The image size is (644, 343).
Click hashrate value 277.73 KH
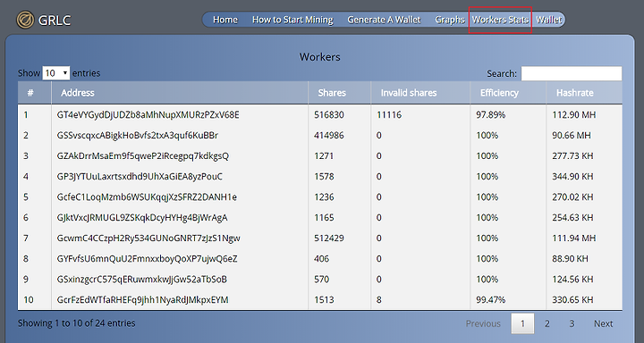point(572,156)
